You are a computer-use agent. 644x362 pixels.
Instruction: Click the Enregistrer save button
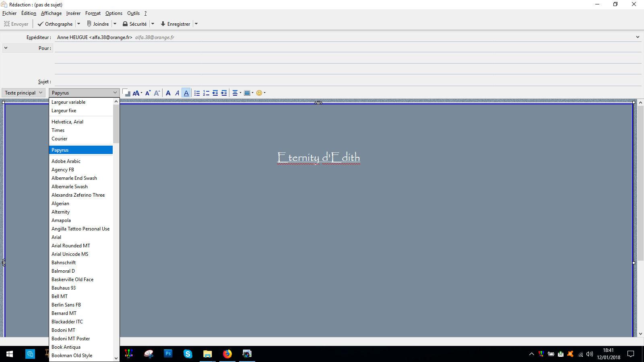[x=175, y=24]
